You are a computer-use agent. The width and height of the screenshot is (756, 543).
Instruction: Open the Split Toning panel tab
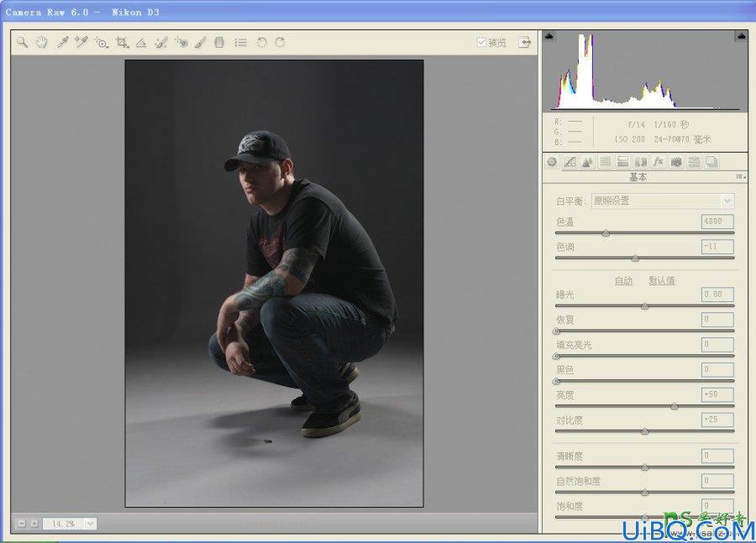click(x=623, y=162)
